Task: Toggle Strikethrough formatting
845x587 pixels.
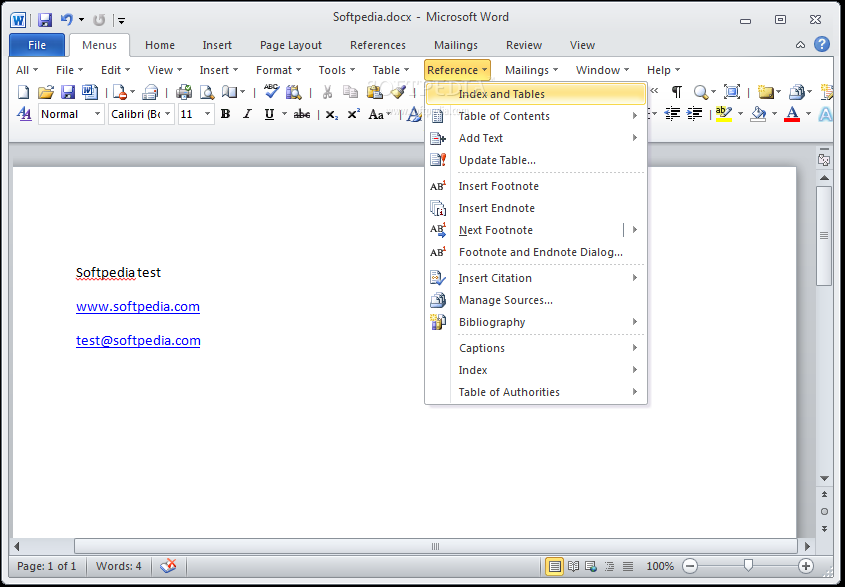Action: (302, 114)
